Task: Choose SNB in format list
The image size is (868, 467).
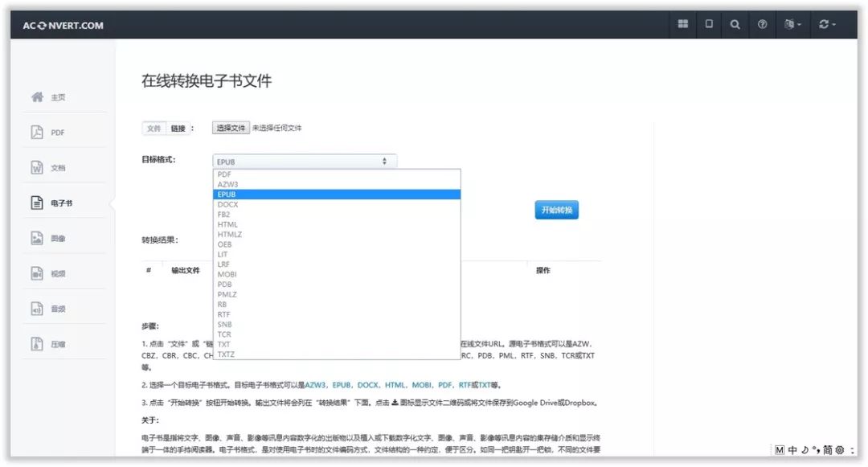Action: point(337,324)
